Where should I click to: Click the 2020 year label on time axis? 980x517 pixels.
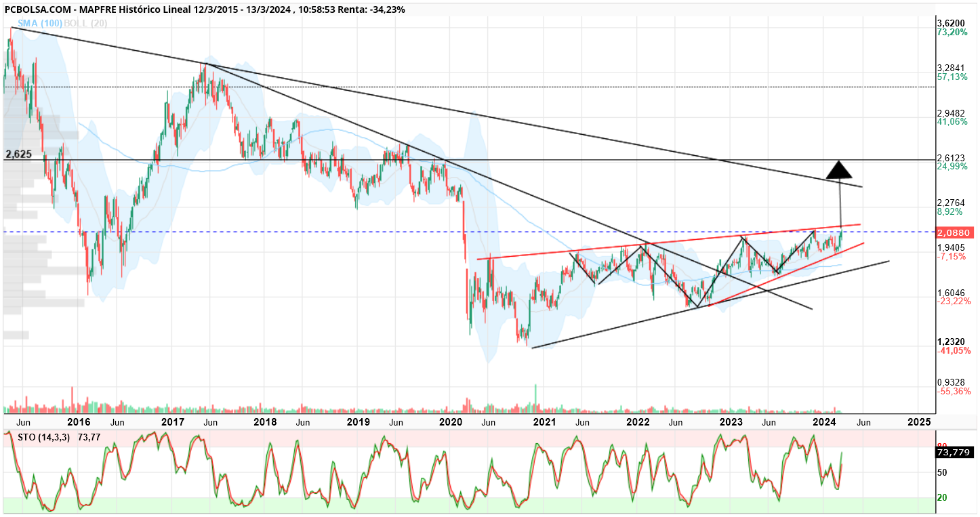pos(451,421)
